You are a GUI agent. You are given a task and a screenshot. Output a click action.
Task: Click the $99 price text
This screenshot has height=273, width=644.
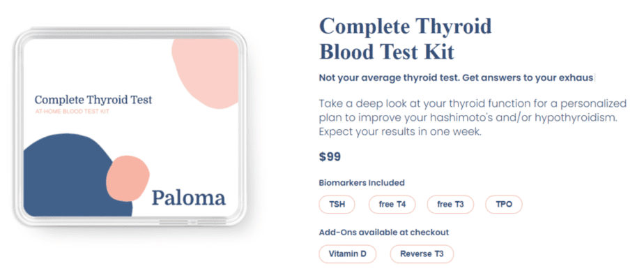(330, 157)
